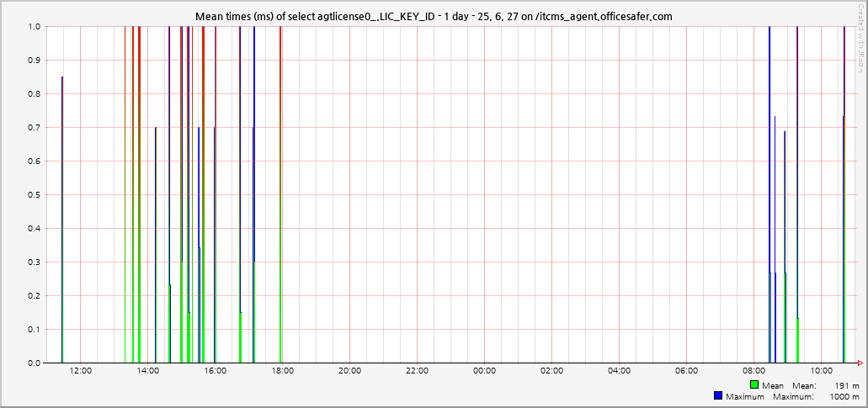Image resolution: width=868 pixels, height=408 pixels.
Task: Click the 02:00 x-axis label
Action: [x=552, y=371]
